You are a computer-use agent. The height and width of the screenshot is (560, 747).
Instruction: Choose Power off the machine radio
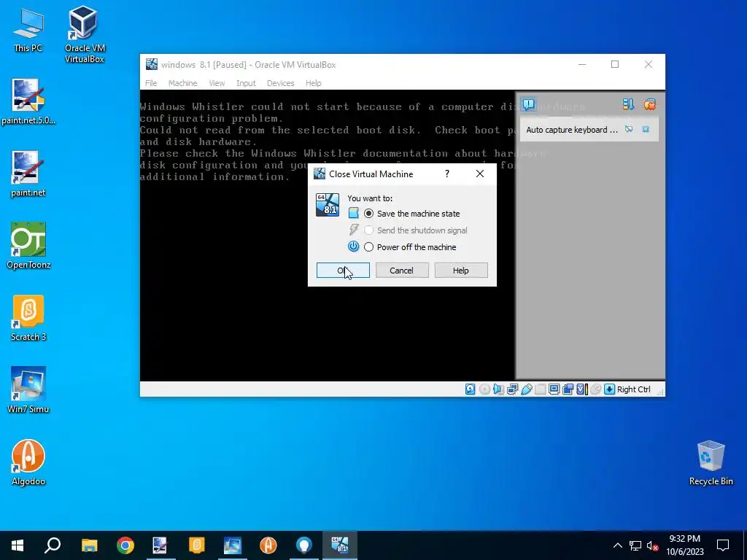368,247
